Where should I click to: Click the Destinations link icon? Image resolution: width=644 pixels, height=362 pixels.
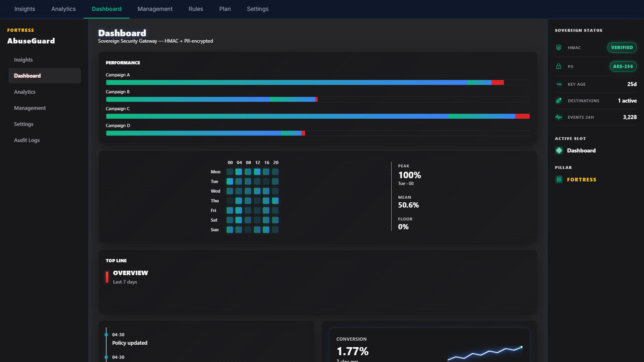559,101
